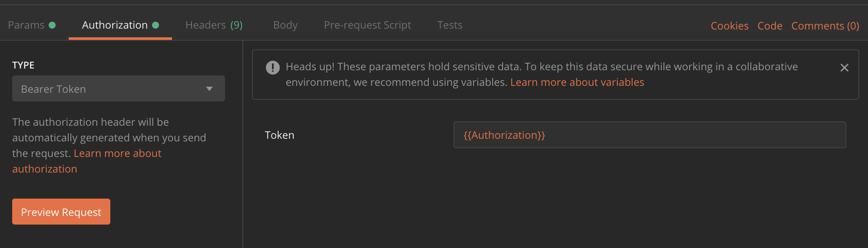
Task: Follow the Learn more about variables link
Action: pos(577,82)
